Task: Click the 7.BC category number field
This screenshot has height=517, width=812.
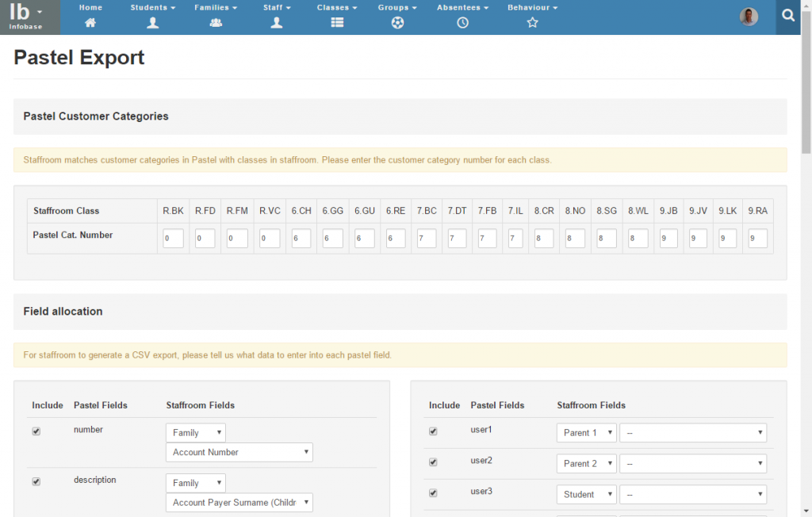Action: (x=427, y=239)
